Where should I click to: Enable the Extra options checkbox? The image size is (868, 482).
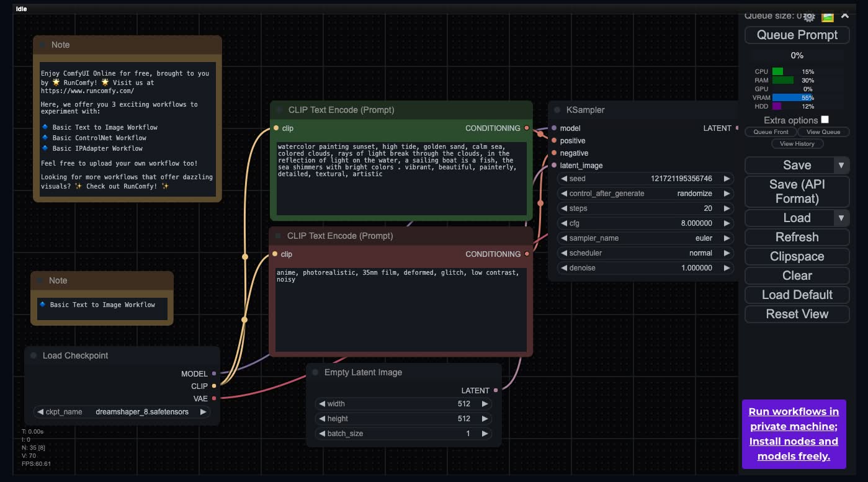click(823, 119)
